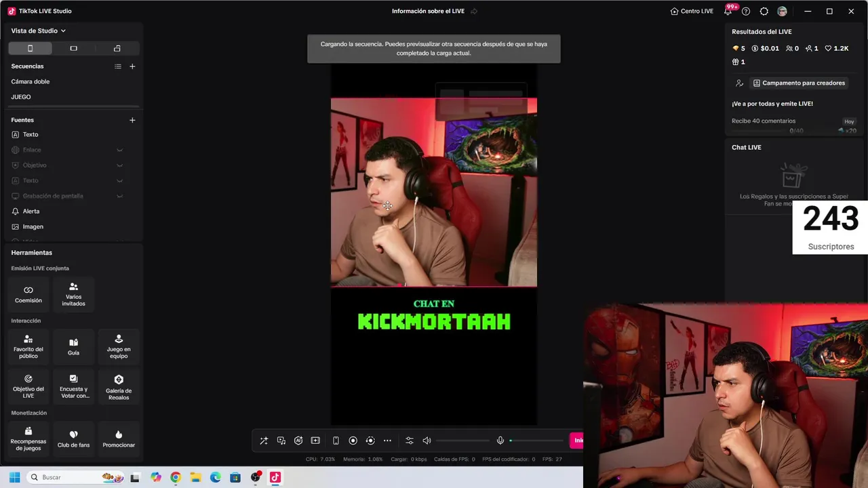
Task: Open the Coemisión tool
Action: [x=28, y=294]
